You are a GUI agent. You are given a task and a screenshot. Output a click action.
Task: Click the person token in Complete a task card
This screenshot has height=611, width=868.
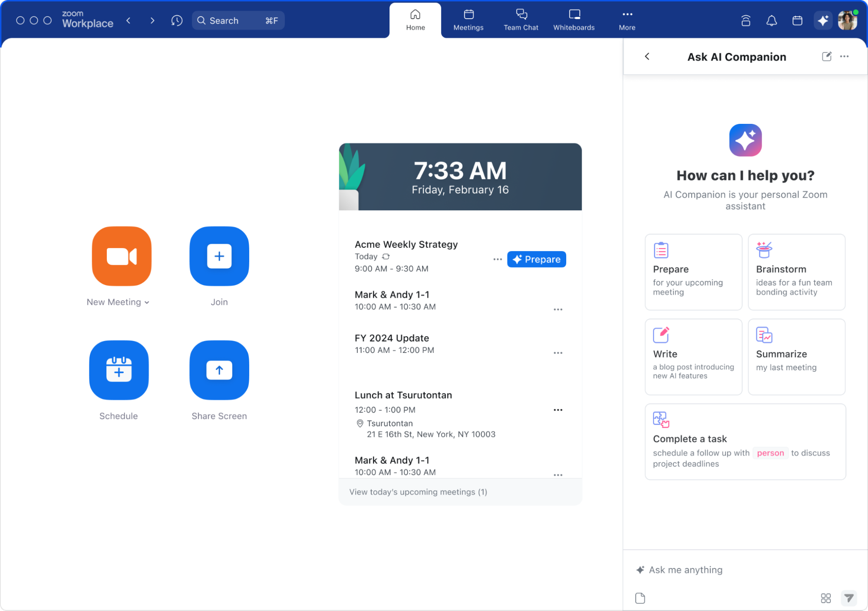click(770, 453)
